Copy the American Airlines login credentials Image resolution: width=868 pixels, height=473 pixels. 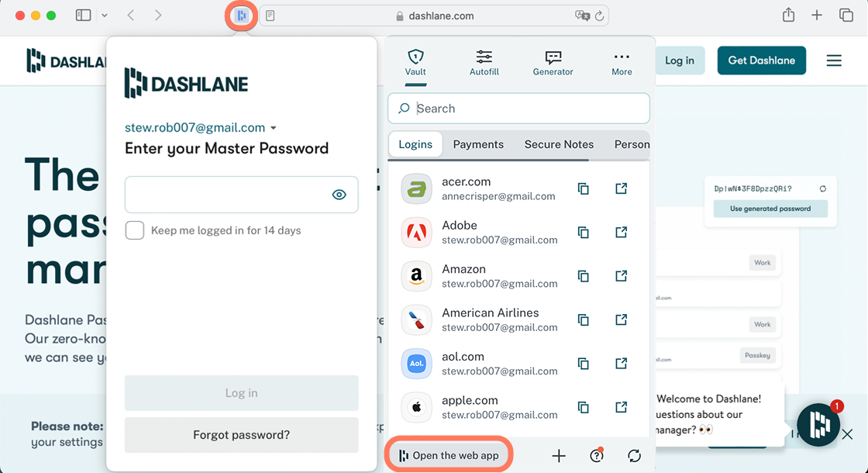pos(583,320)
